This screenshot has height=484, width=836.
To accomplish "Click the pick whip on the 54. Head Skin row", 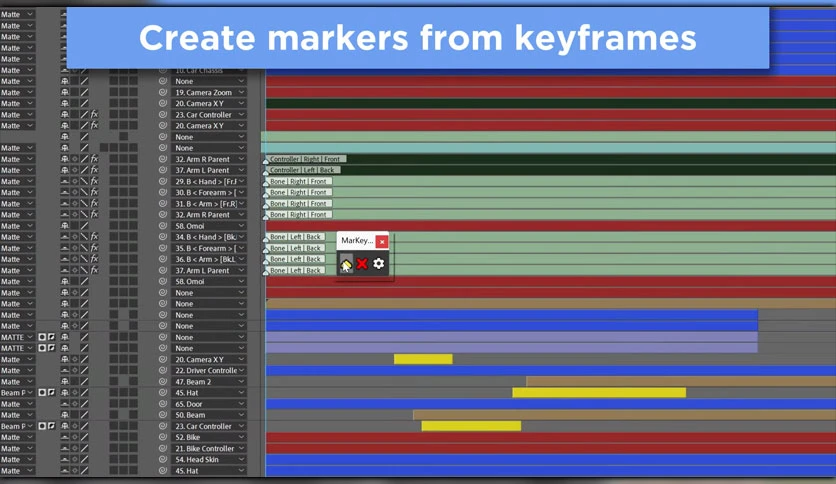I will pyautogui.click(x=163, y=459).
